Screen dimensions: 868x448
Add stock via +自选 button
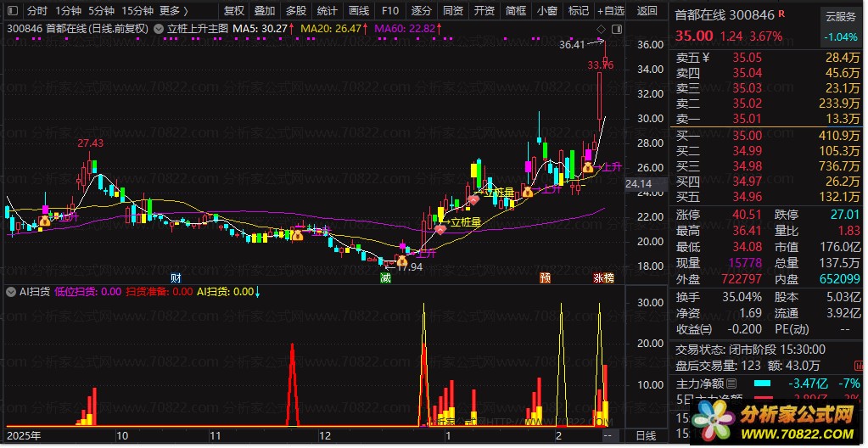611,10
